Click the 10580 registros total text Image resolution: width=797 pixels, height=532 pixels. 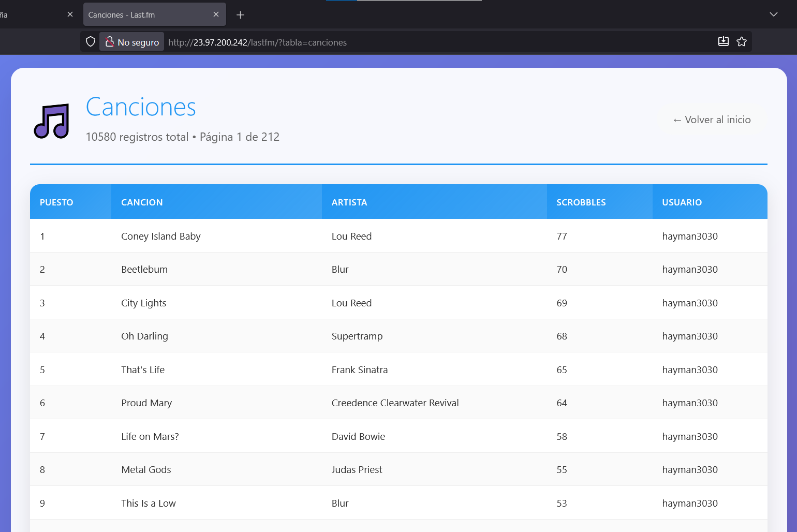tap(137, 137)
